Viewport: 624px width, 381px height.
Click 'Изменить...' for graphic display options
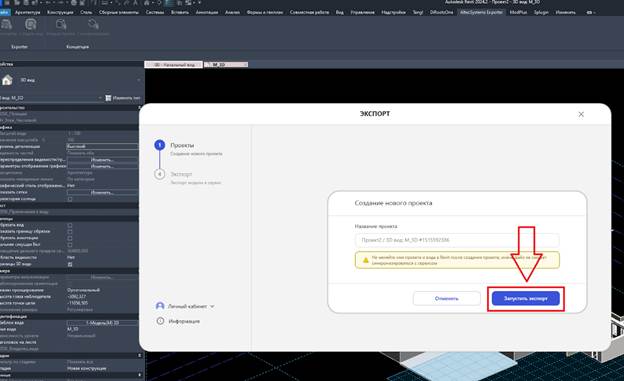pyautogui.click(x=102, y=166)
